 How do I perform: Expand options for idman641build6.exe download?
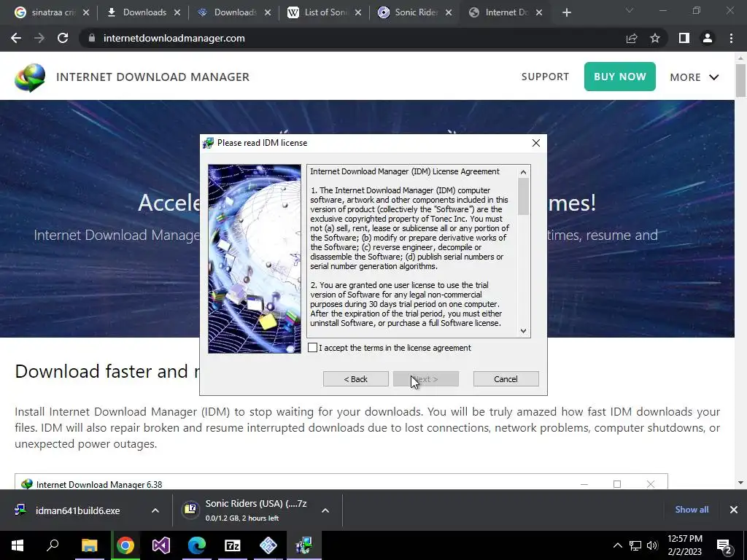(x=155, y=510)
